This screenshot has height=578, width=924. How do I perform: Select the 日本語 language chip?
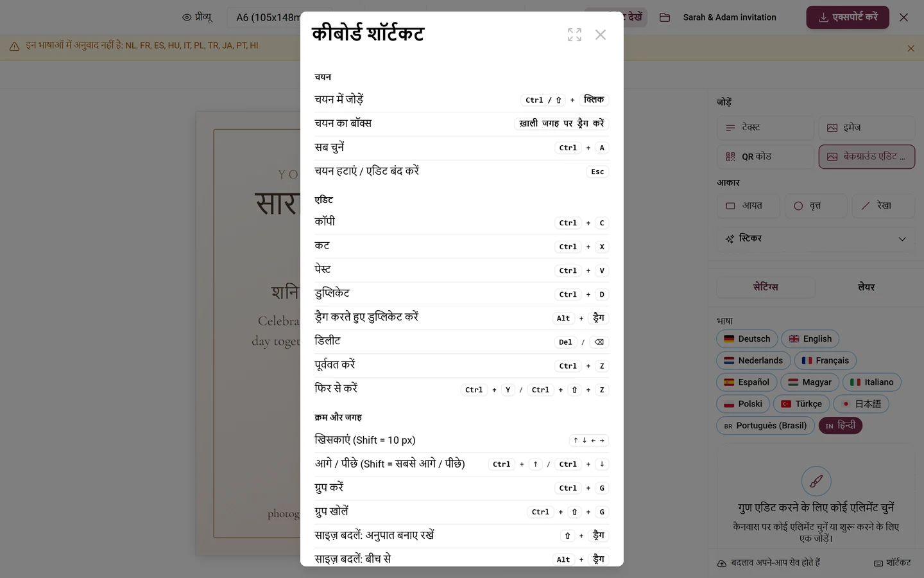tap(861, 405)
